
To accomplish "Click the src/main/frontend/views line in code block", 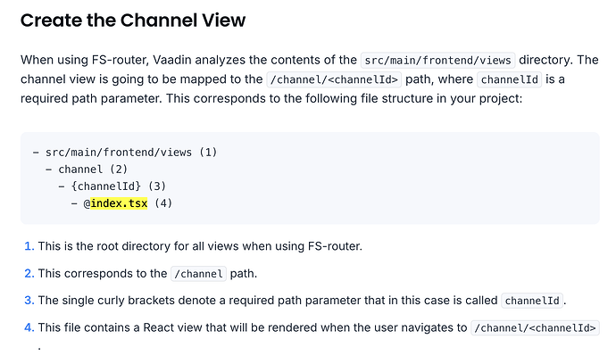I will coord(114,152).
